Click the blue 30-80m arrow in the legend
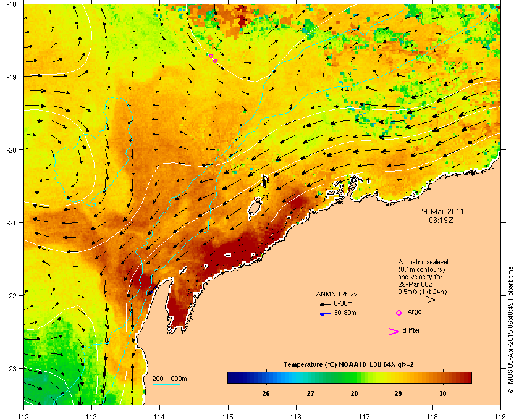 pos(325,314)
